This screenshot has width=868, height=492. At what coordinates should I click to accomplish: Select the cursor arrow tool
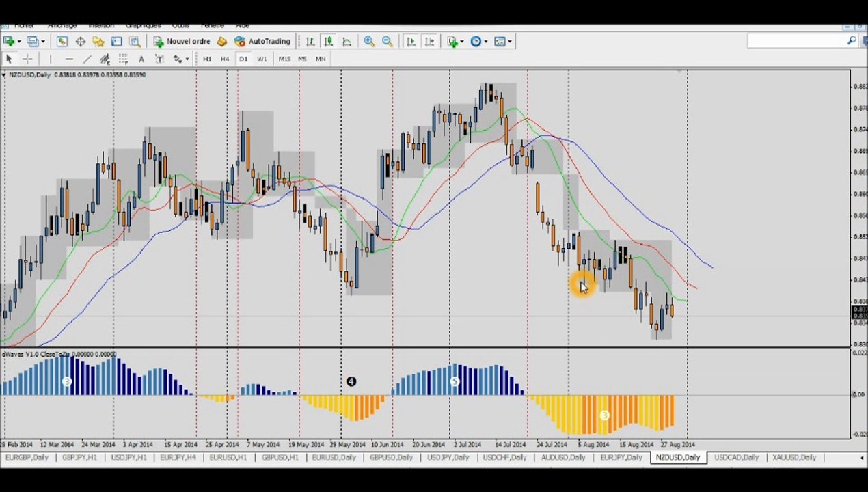(x=9, y=59)
